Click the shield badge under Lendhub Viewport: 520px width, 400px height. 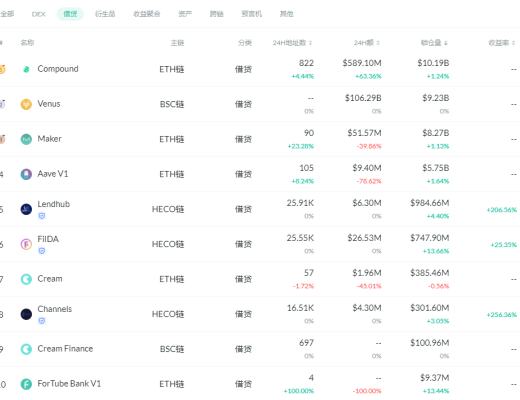click(42, 216)
